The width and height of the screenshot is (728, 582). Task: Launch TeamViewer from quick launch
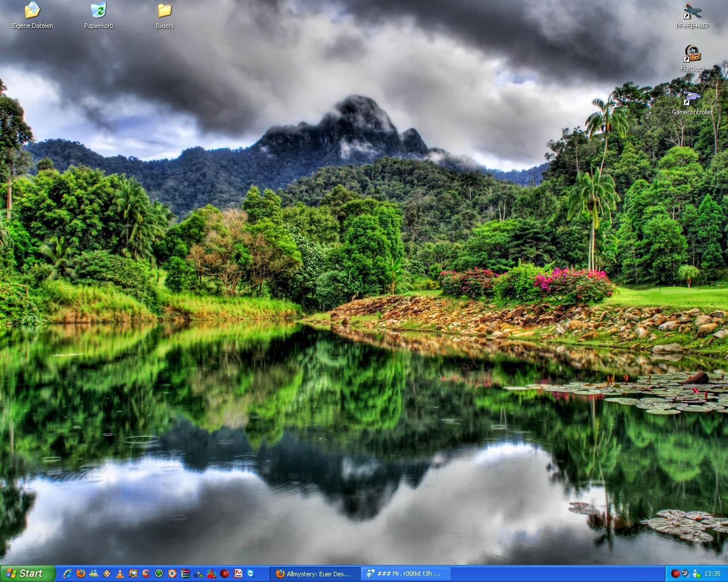click(x=251, y=573)
